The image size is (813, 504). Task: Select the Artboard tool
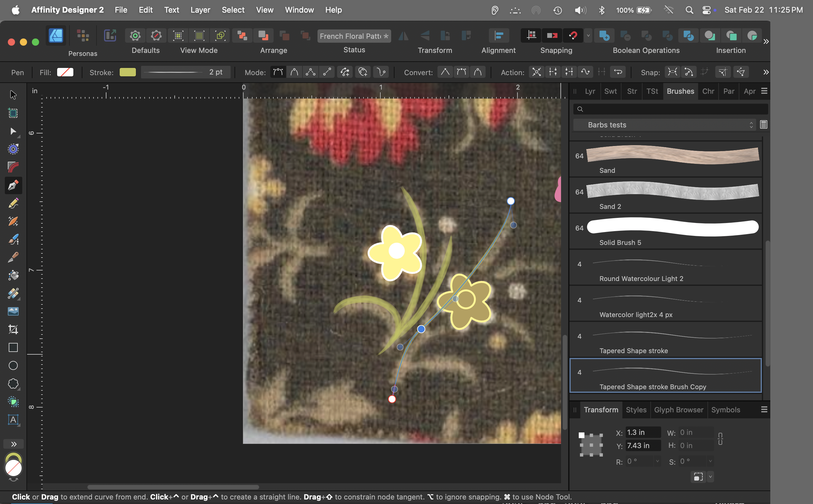click(13, 113)
